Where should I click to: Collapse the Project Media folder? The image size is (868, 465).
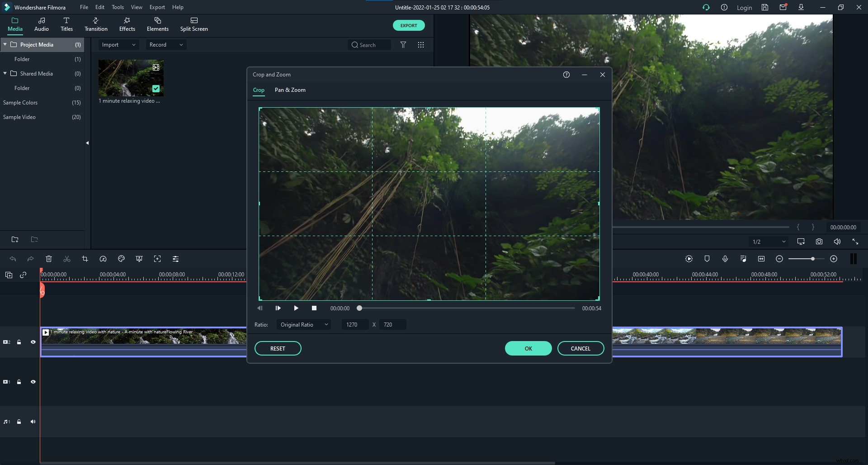click(5, 44)
